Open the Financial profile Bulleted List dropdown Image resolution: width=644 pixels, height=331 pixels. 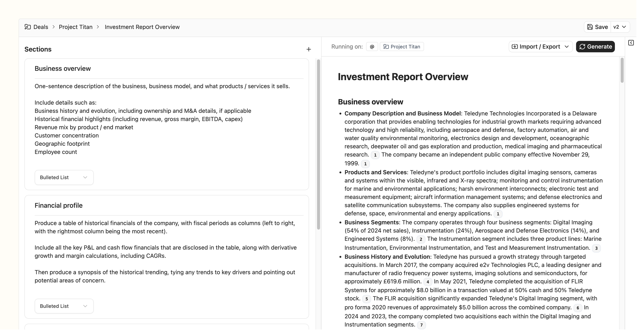click(64, 306)
